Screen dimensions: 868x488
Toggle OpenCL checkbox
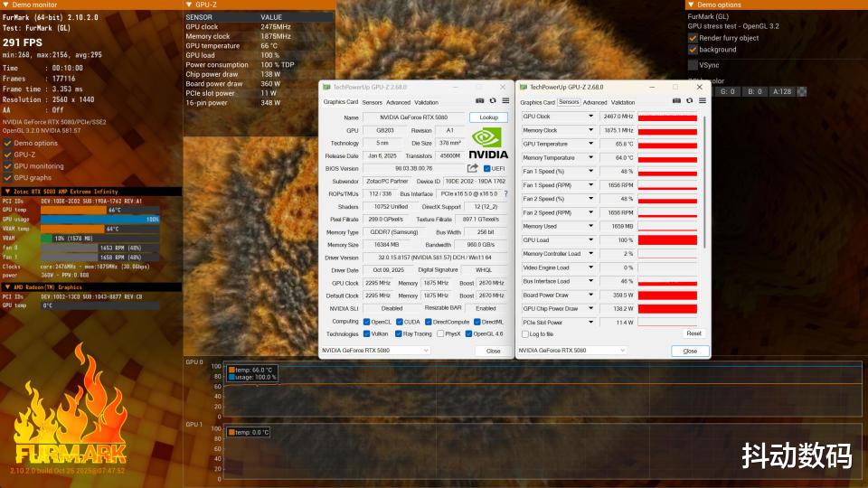pos(366,322)
